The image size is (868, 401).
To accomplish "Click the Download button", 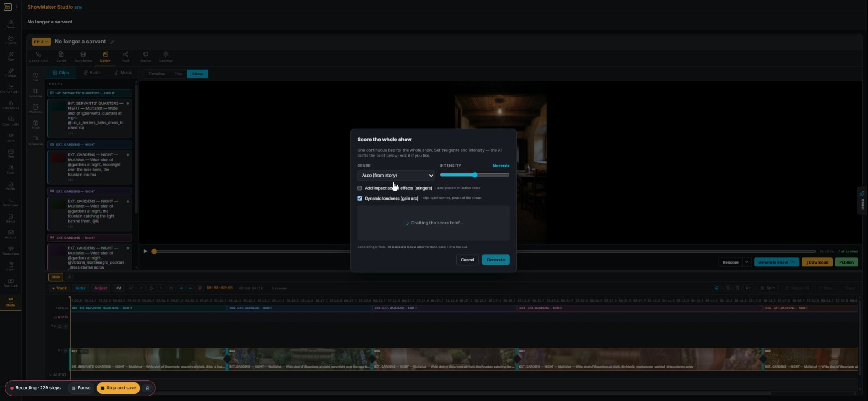I will [817, 262].
